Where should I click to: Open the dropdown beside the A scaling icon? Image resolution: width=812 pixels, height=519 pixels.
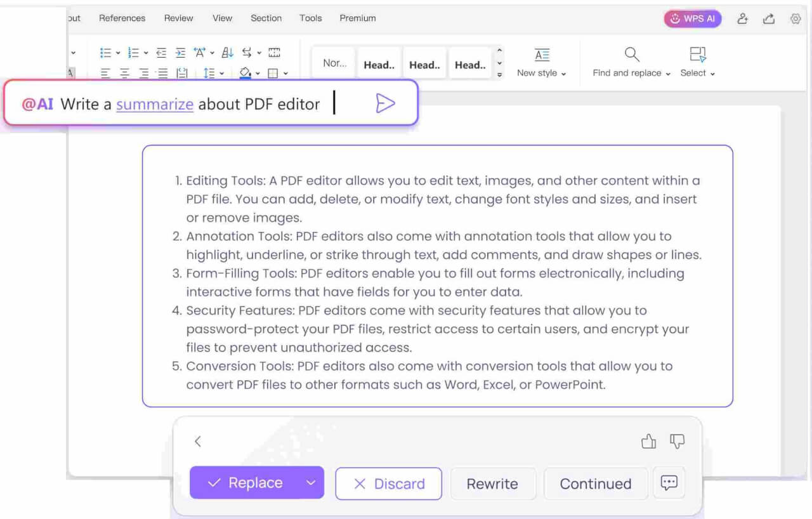212,53
